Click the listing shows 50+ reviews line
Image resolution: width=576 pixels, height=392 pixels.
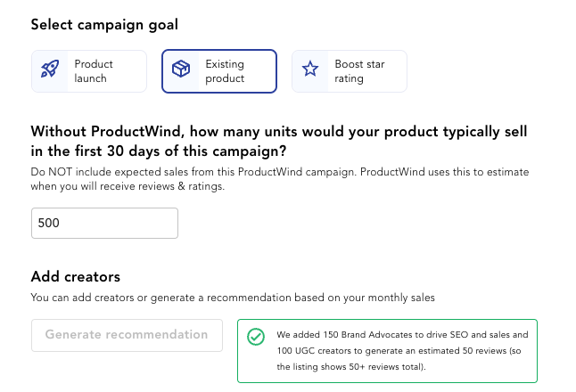pos(351,367)
